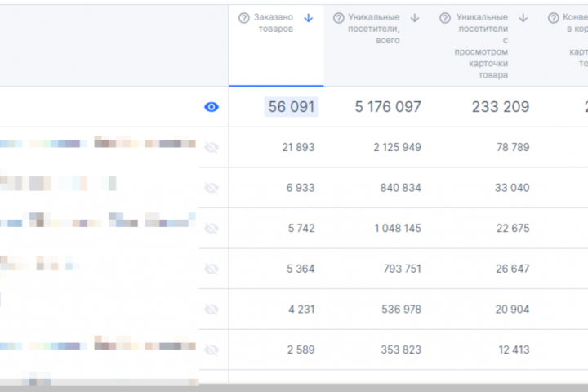Click cell 536 978
Screen dimensions: 588x392
coord(401,310)
